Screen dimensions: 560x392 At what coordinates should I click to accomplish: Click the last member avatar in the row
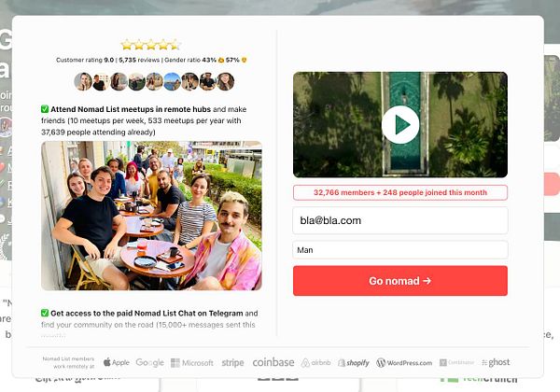[226, 82]
